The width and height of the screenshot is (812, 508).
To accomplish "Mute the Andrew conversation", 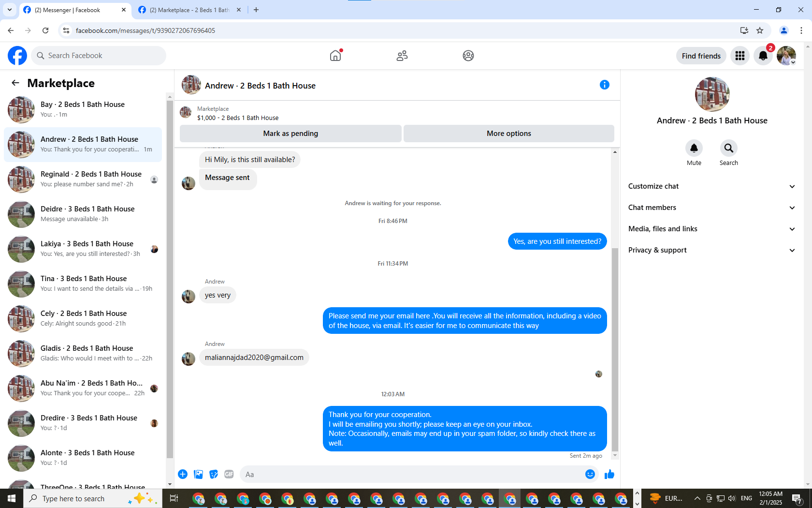I will [x=694, y=148].
